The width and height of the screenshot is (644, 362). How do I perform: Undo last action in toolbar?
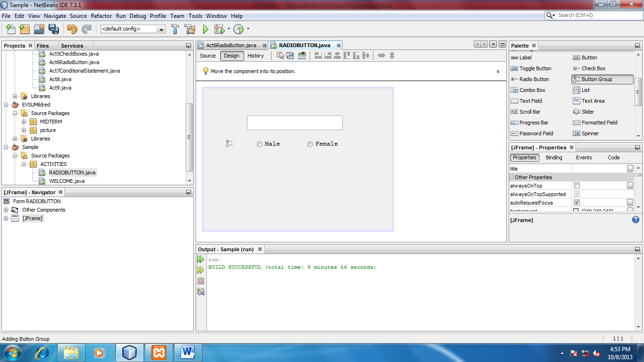(x=71, y=29)
